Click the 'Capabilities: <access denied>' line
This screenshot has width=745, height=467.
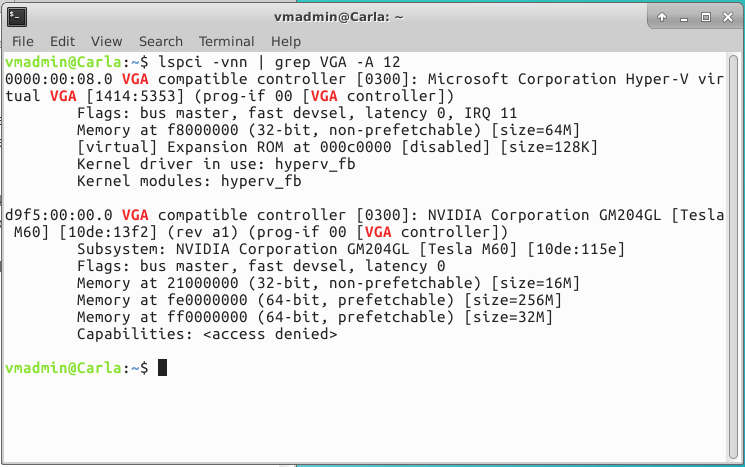[207, 334]
